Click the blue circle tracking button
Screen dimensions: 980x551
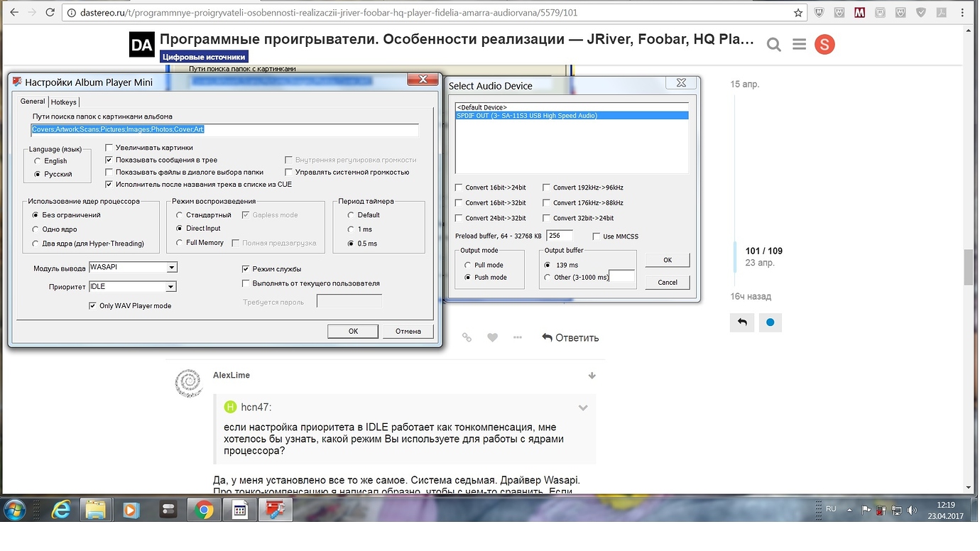click(x=770, y=322)
